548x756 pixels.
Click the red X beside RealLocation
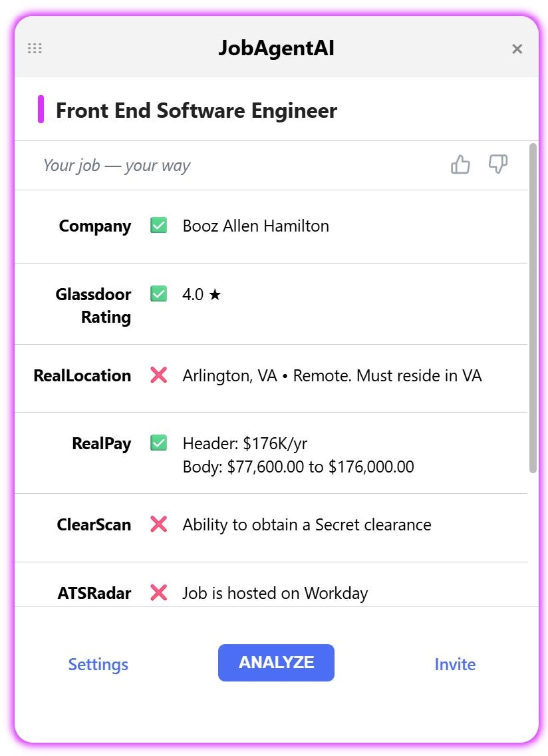pos(158,375)
